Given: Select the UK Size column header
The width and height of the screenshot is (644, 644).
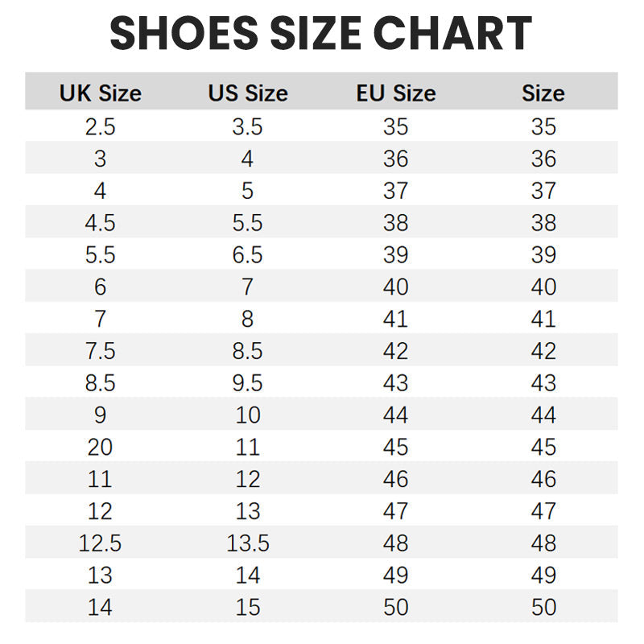Looking at the screenshot, I should 100,93.
